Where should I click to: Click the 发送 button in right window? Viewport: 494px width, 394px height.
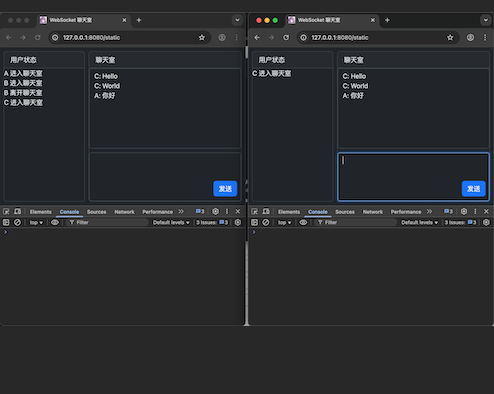click(473, 189)
